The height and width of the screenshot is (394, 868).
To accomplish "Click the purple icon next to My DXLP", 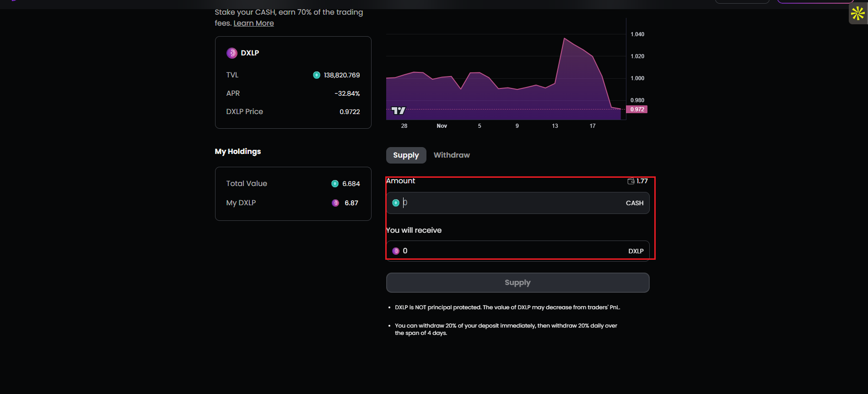I will (x=335, y=203).
